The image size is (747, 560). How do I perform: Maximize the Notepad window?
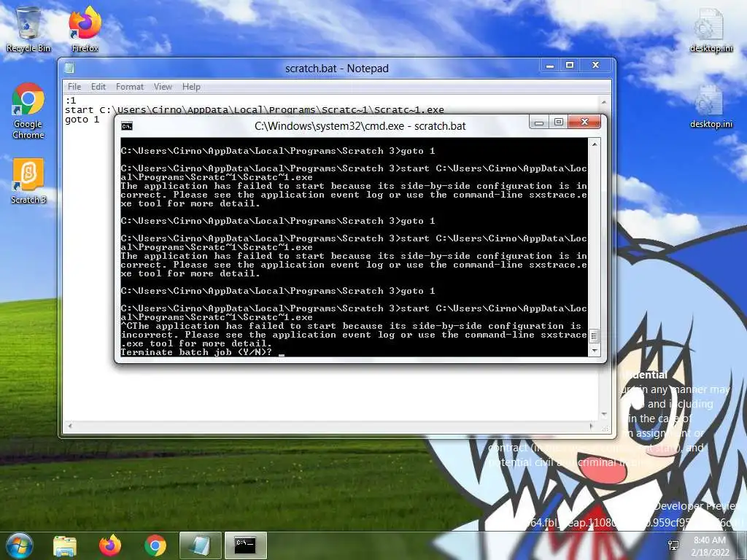(x=570, y=65)
